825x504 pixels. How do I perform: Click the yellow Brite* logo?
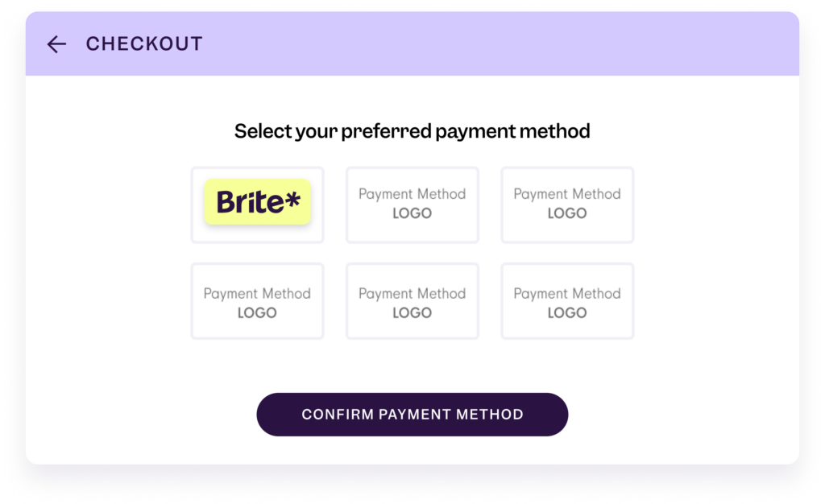(257, 202)
